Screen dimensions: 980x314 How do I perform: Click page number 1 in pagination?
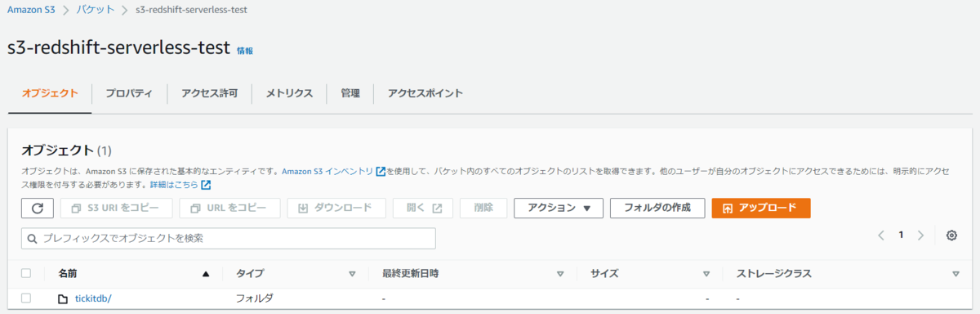tap(901, 235)
